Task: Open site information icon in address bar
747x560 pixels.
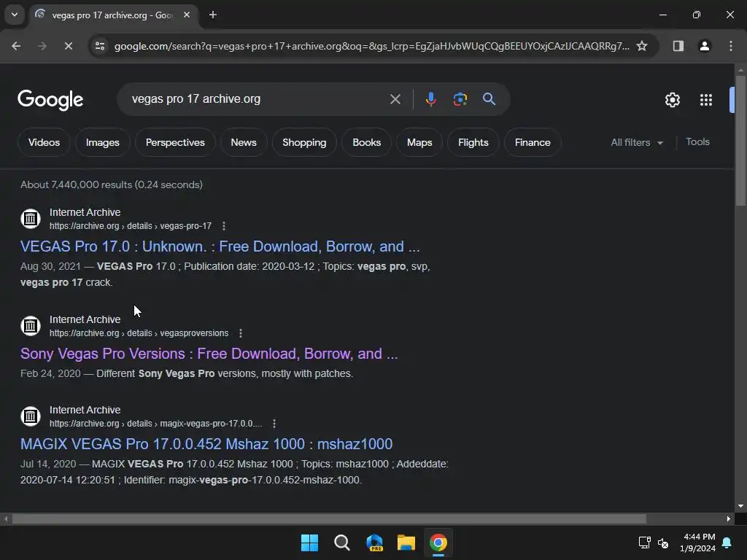Action: point(100,46)
